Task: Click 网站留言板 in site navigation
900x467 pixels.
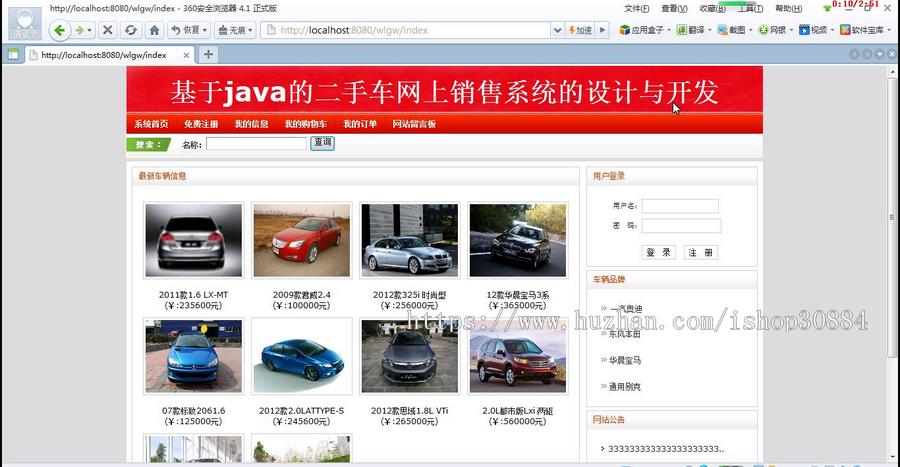Action: click(x=414, y=124)
